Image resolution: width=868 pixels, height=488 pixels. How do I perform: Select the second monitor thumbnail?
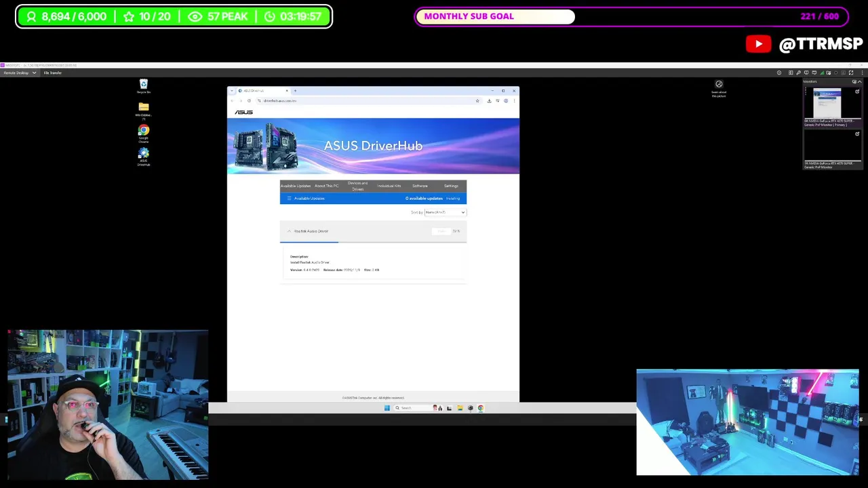pos(832,146)
